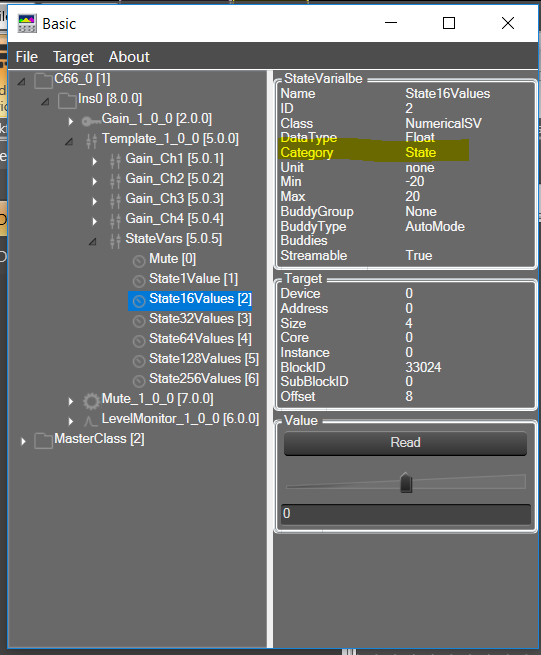The width and height of the screenshot is (541, 655).
Task: Click the dial icon beside State1Value [1]
Action: (x=139, y=281)
